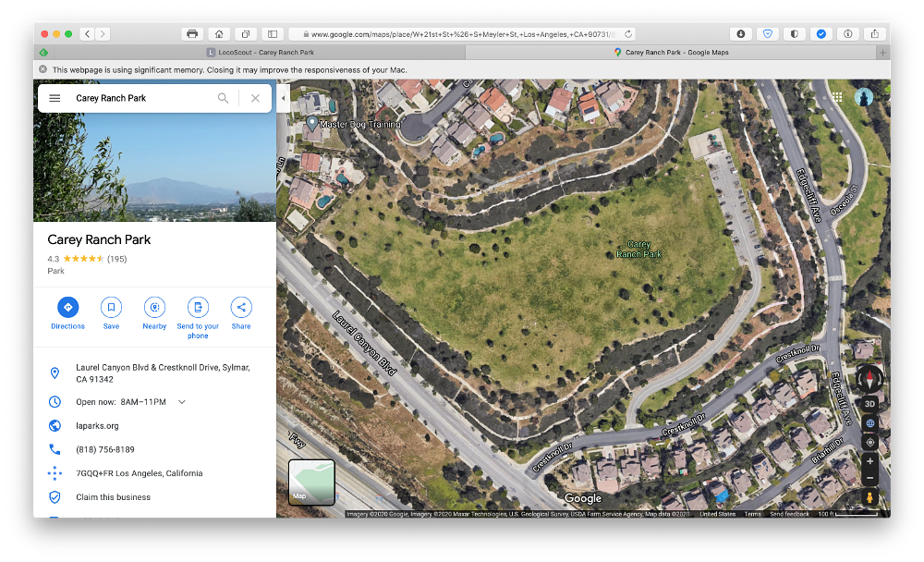Toggle the 3D tilt view
Screen dimensions: 924x562
pyautogui.click(x=869, y=404)
